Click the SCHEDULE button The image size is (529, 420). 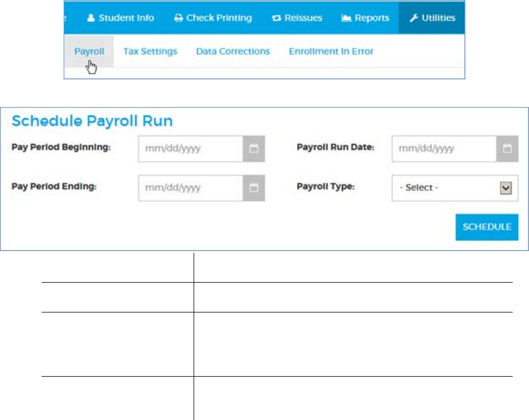(x=487, y=227)
